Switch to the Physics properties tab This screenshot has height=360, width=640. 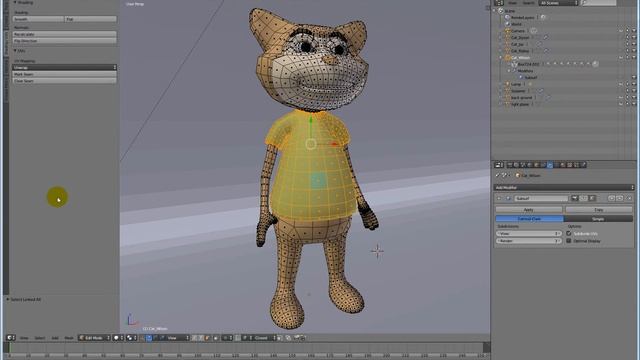click(x=583, y=165)
